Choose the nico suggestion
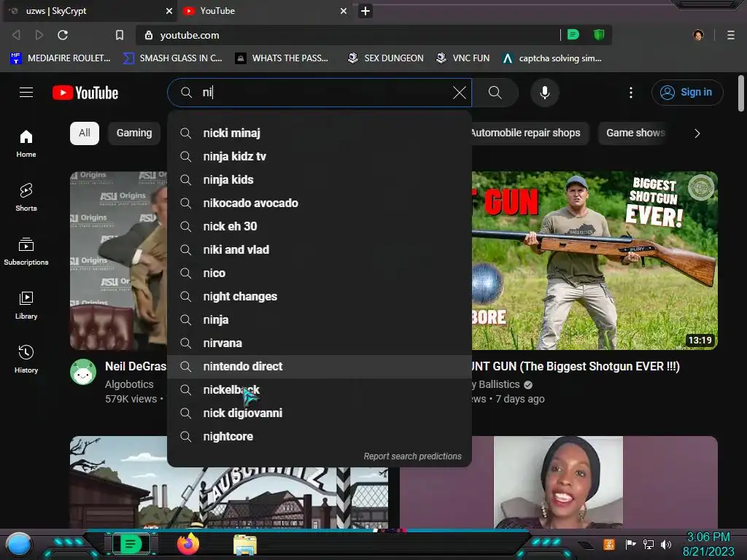 click(x=320, y=273)
